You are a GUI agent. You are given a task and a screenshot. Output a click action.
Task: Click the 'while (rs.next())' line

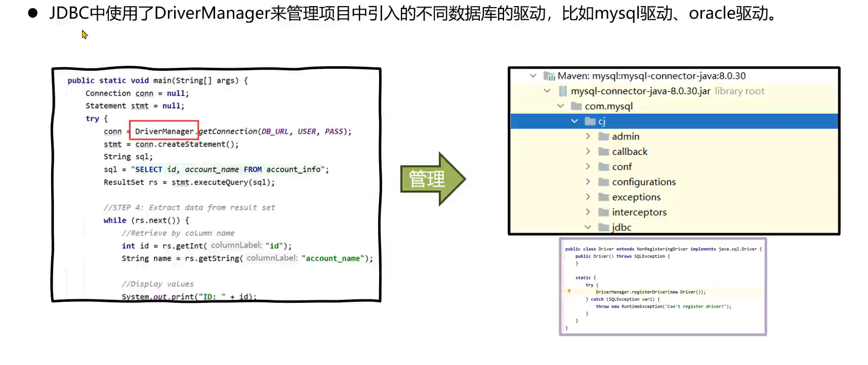pos(146,220)
